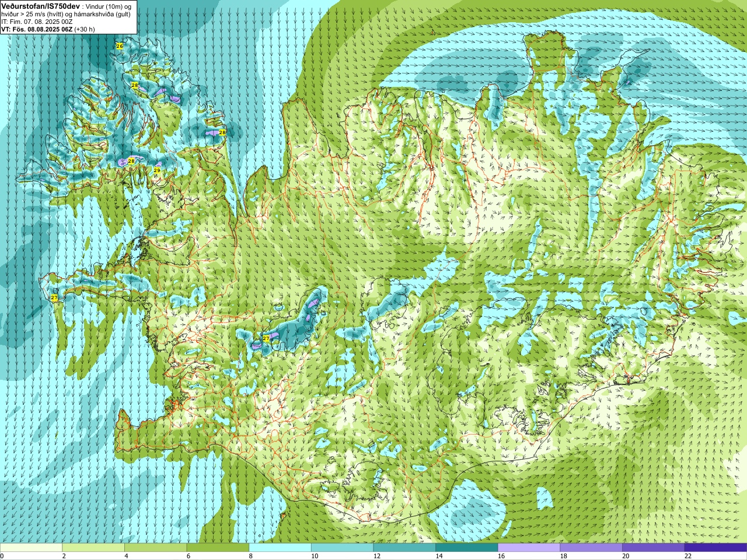Viewport: 747px width, 560px height.
Task: Pick the 4–6 m/s green legend swatch
Action: [x=155, y=548]
